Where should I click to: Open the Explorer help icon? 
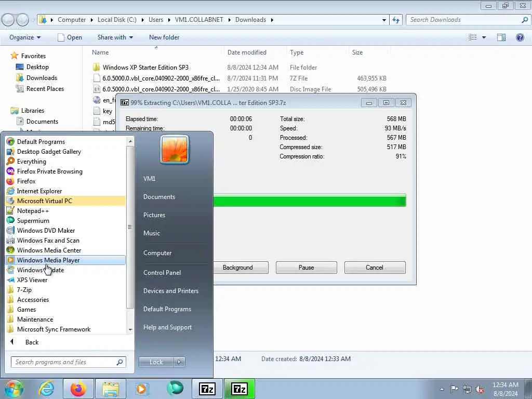point(520,37)
